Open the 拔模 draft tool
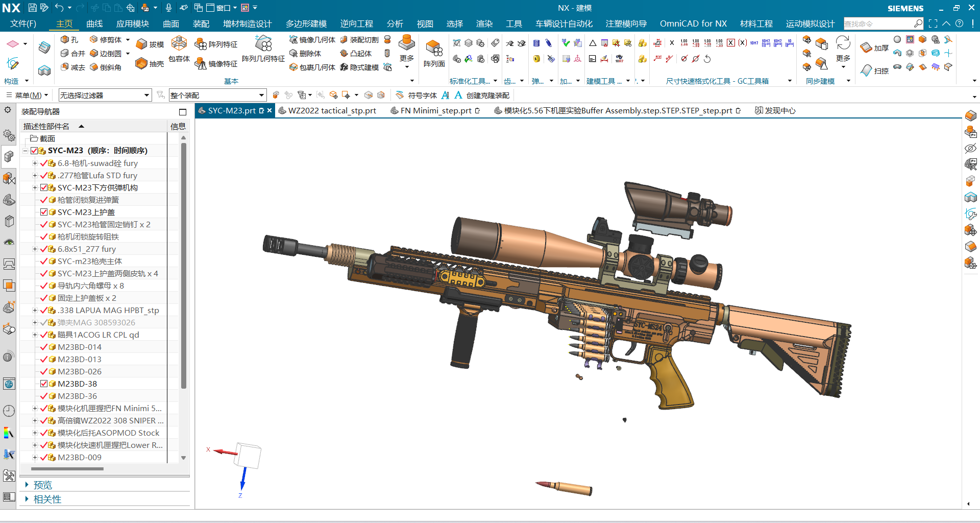This screenshot has height=523, width=980. [x=150, y=44]
